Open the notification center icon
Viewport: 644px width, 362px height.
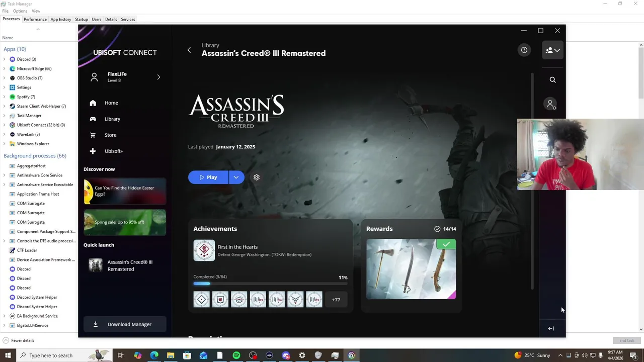pos(633,355)
